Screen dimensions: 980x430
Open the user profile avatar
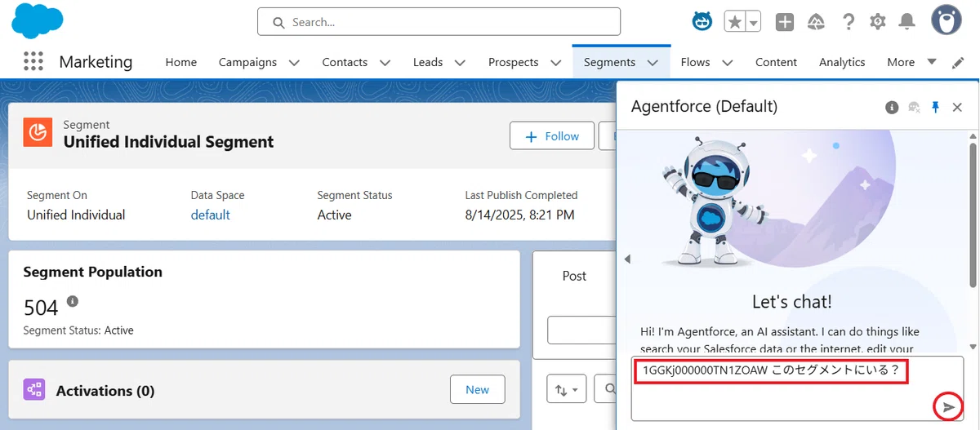coord(946,20)
